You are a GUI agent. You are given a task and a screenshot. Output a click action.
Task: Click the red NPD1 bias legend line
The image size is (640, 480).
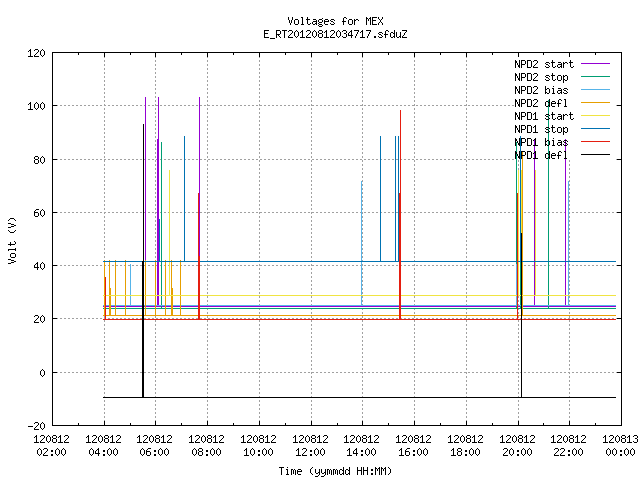[x=595, y=142]
